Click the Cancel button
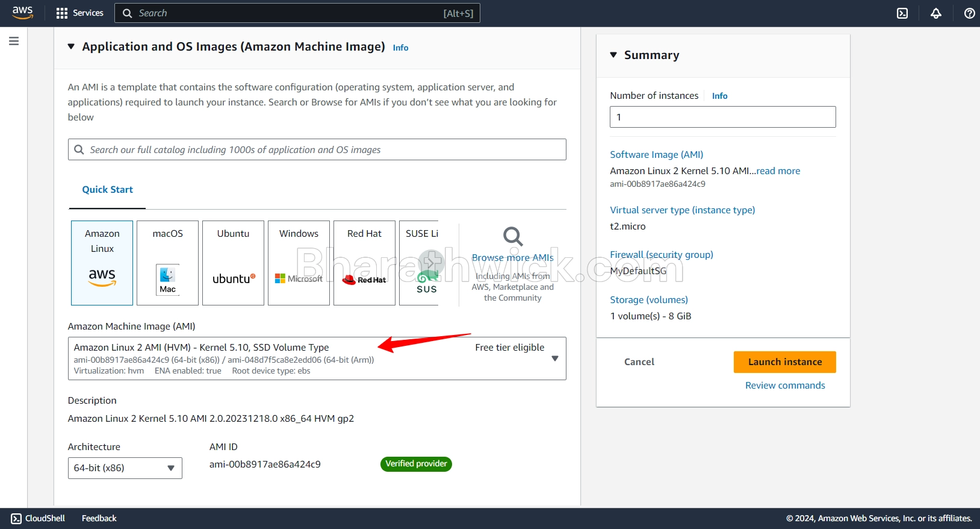 pos(639,362)
